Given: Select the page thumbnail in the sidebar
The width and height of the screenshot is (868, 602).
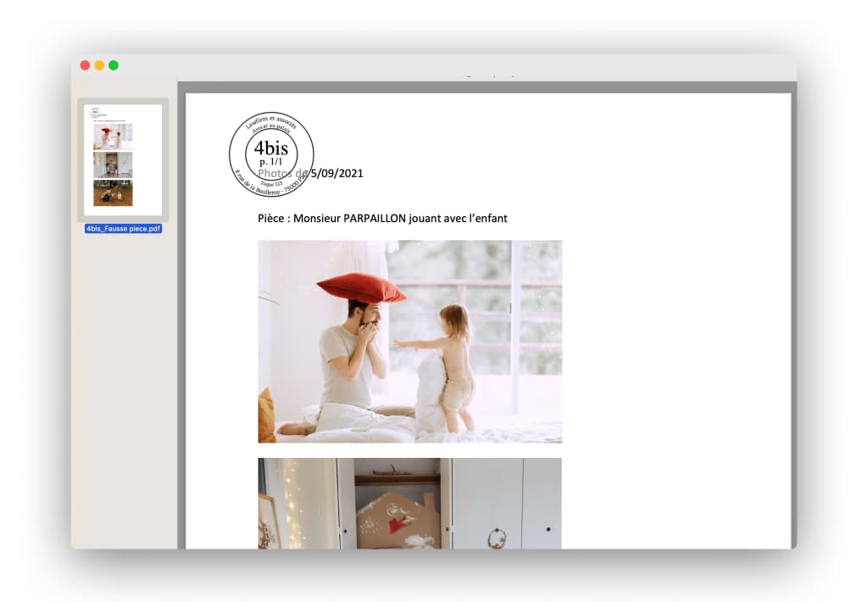Looking at the screenshot, I should tap(123, 159).
